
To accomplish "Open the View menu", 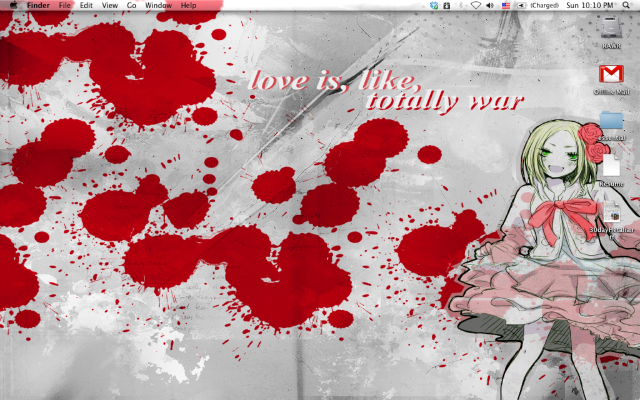I will point(109,6).
